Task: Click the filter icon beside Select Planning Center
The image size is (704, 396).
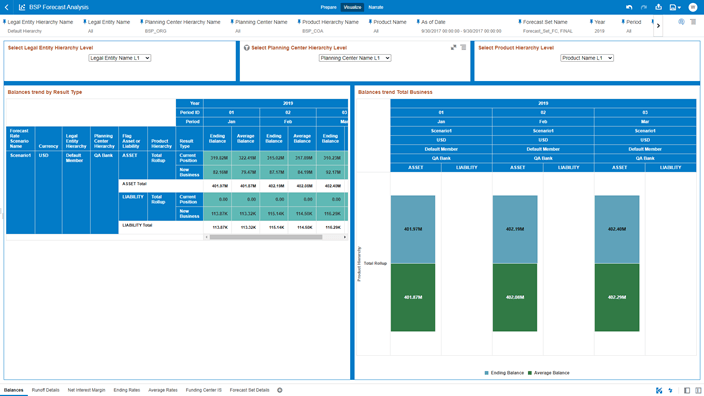Action: [246, 48]
